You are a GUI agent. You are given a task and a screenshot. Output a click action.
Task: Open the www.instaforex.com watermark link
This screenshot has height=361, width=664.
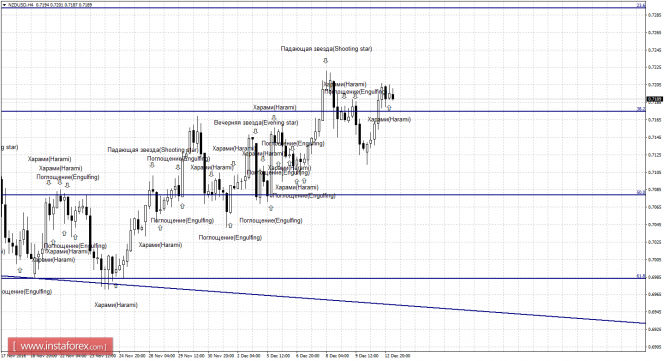[60, 346]
